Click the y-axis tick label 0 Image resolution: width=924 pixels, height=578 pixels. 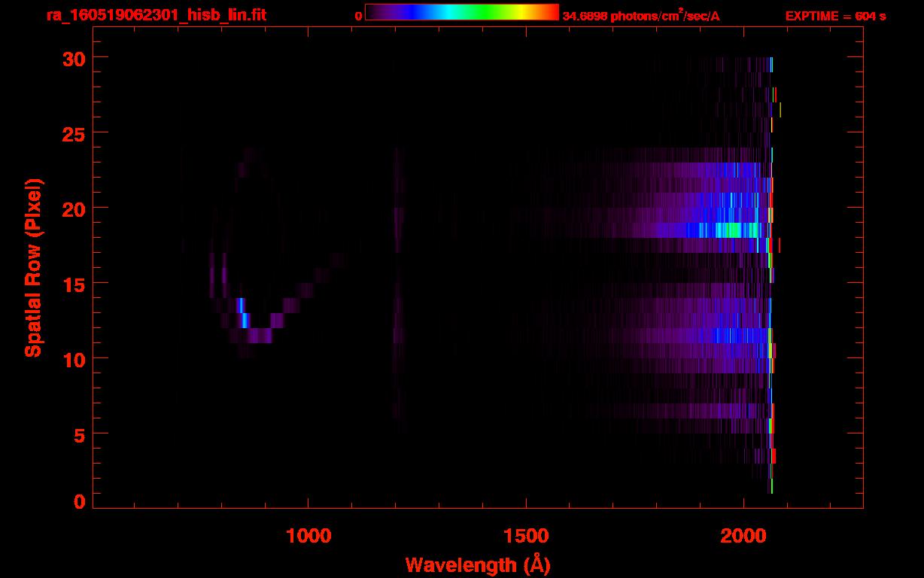79,501
